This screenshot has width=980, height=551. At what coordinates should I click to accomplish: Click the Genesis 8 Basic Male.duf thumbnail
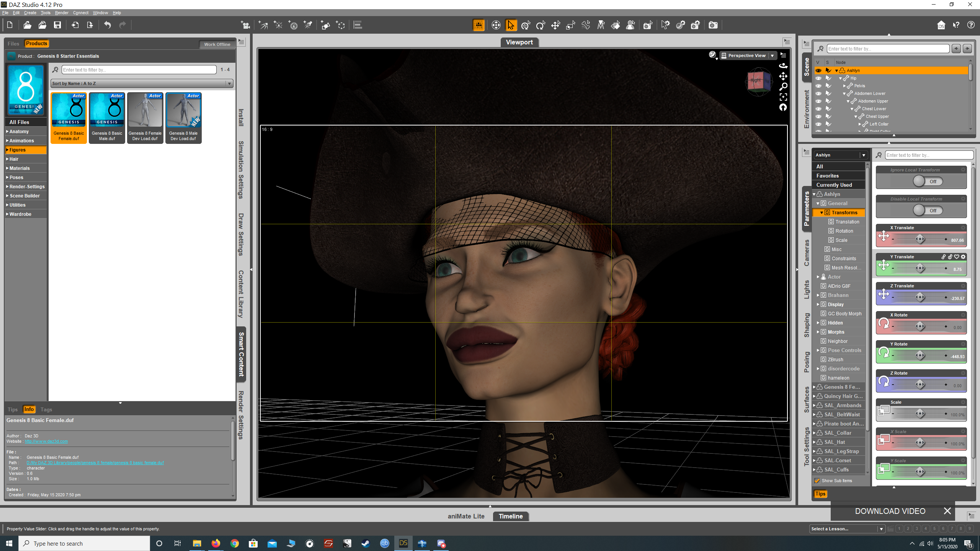pyautogui.click(x=107, y=118)
